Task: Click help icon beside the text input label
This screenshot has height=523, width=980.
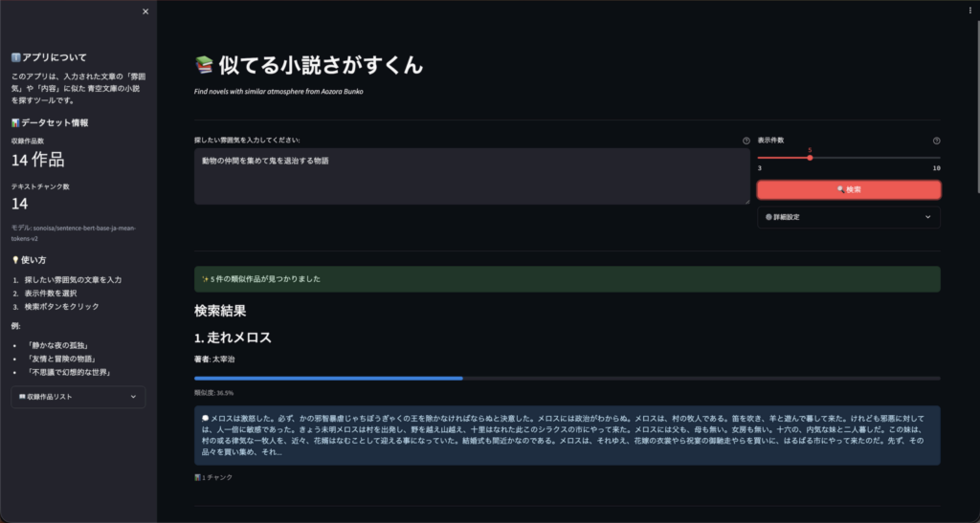Action: pos(746,141)
